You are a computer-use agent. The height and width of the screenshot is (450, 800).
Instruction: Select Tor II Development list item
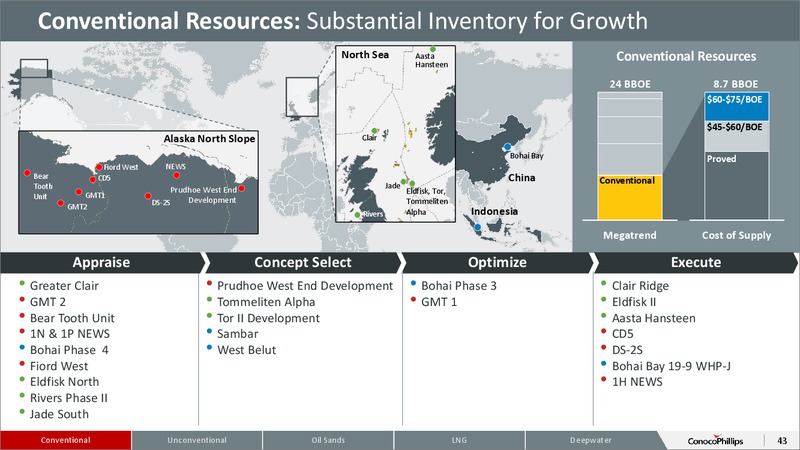pos(268,318)
